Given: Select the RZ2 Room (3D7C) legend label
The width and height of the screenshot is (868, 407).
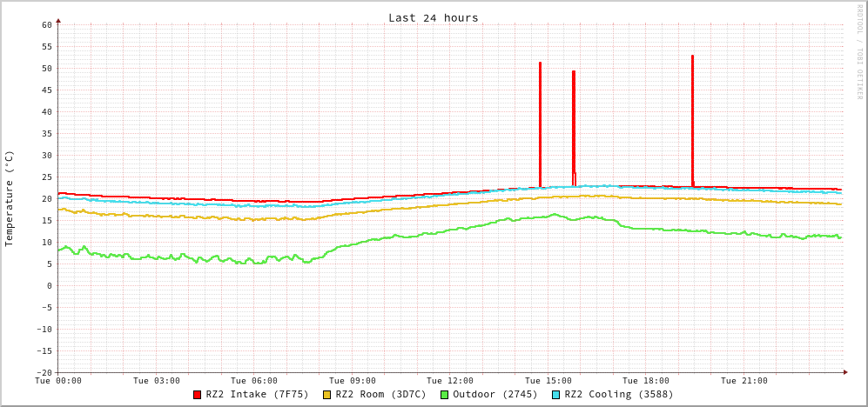Looking at the screenshot, I should coord(380,394).
